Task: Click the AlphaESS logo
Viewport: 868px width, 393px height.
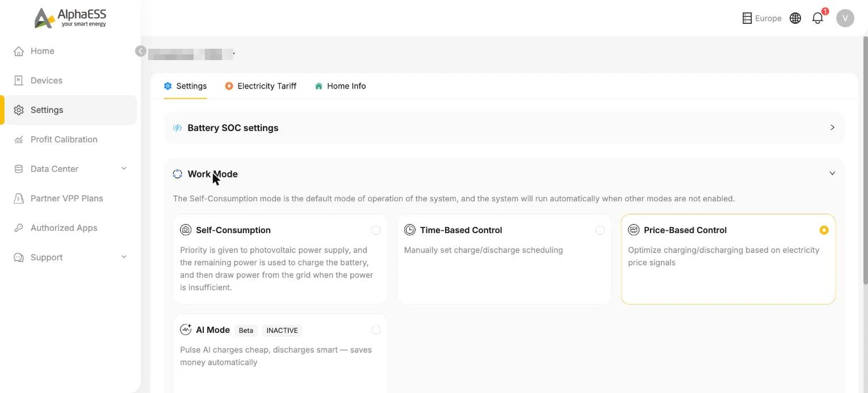Action: click(x=70, y=18)
